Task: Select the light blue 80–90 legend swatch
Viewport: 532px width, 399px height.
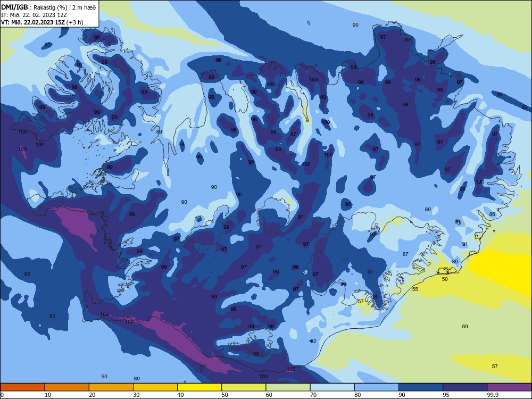Action: 377,387
